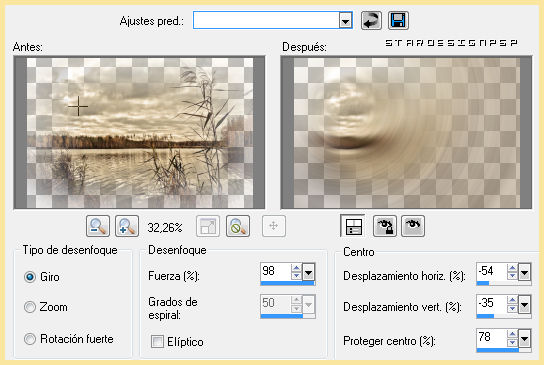The image size is (544, 365).
Task: Open the Ajustes pred. dropdown list
Action: 345,21
